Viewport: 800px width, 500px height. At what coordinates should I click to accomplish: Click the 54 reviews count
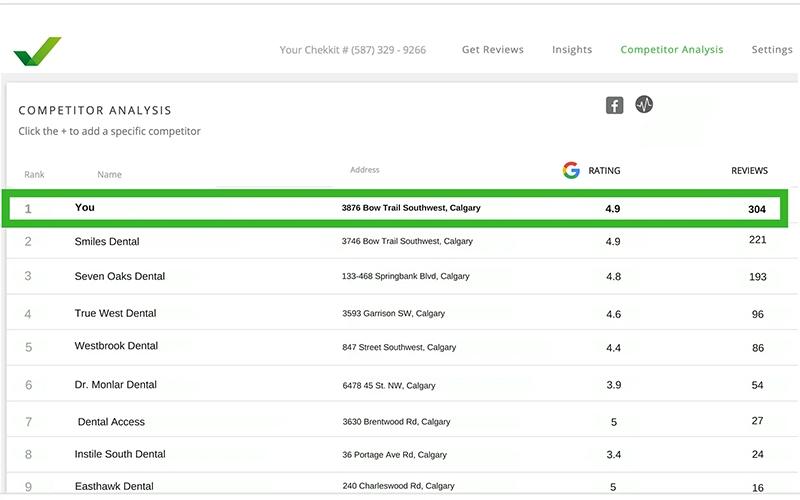coord(757,385)
